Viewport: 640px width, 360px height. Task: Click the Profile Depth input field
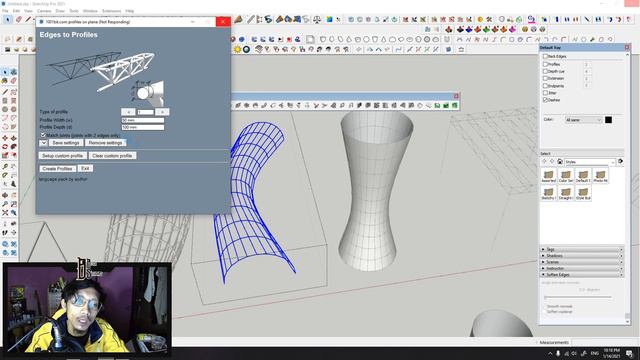coord(142,127)
